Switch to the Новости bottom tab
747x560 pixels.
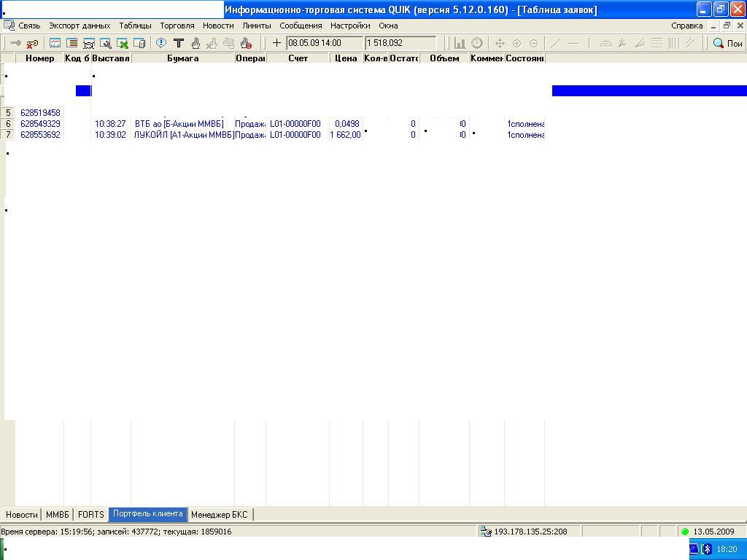pos(21,514)
